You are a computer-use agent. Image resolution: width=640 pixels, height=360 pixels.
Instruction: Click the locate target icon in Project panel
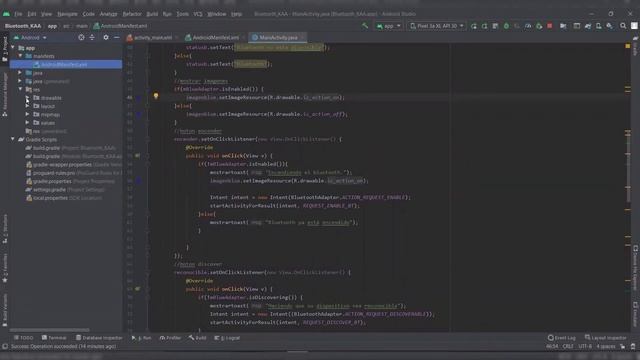pos(81,38)
